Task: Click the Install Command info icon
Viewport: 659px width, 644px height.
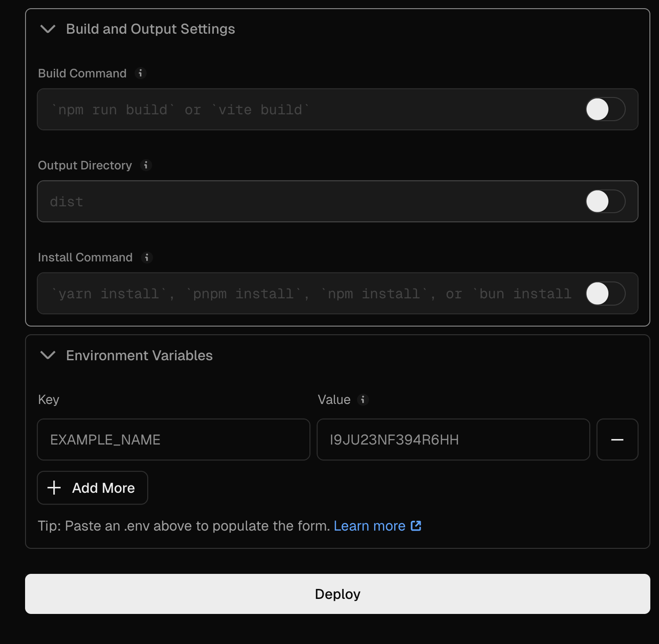Action: (147, 257)
